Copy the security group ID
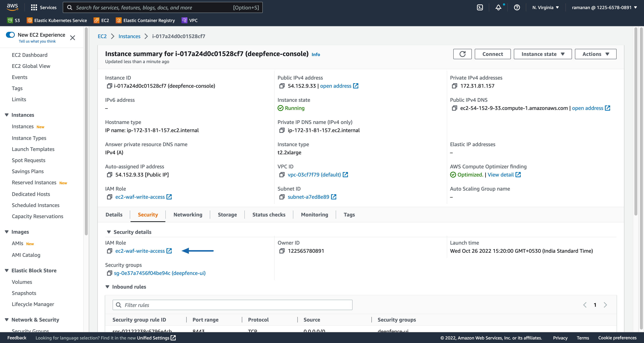This screenshot has width=644, height=343. pyautogui.click(x=109, y=273)
